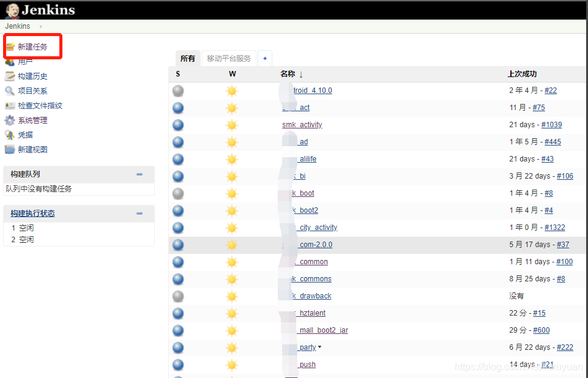Click weather sun icon of smk_activity
Viewport: 588px width, 378px height.
point(232,125)
